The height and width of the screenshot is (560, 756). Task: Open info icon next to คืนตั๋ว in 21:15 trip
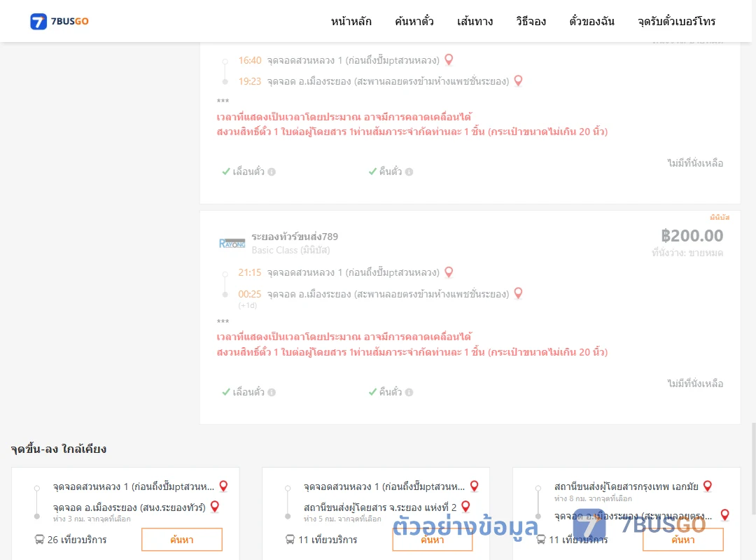tap(409, 392)
